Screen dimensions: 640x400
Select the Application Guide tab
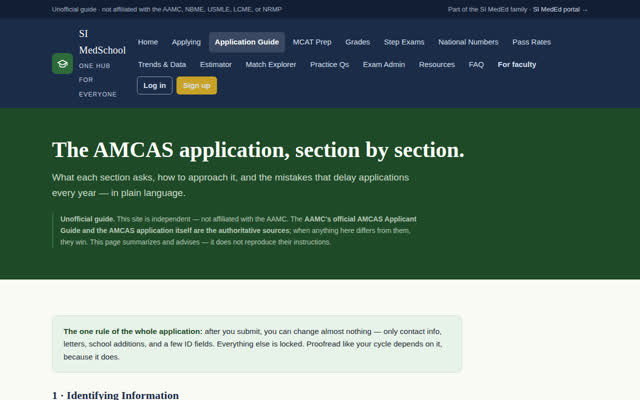247,42
